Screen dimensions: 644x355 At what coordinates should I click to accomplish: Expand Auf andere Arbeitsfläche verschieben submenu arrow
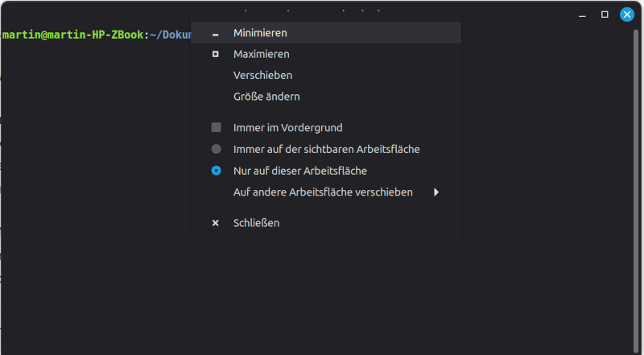click(436, 192)
